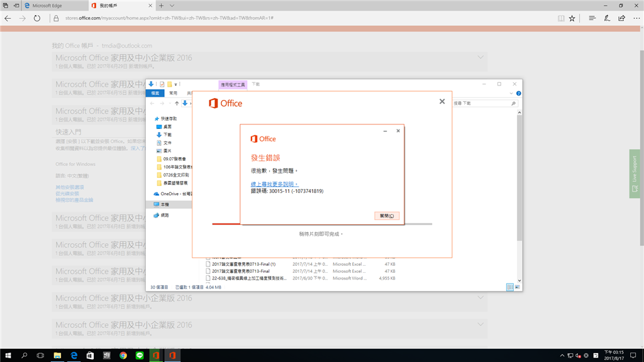644x362 pixels.
Task: Open Task View from taskbar
Action: point(40,356)
